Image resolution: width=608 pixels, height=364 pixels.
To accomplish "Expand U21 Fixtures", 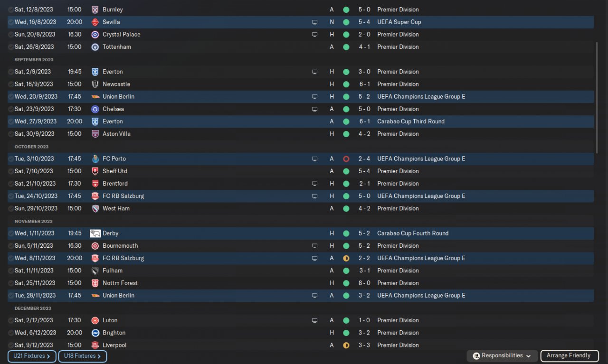I will click(x=32, y=356).
